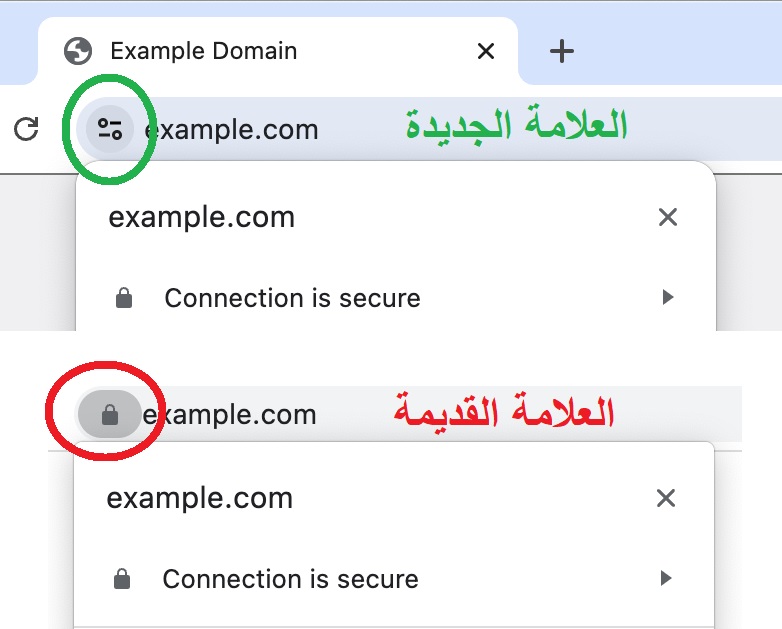782x629 pixels.
Task: Open 'Connection is secure' in the old-lock popup
Action: 290,579
